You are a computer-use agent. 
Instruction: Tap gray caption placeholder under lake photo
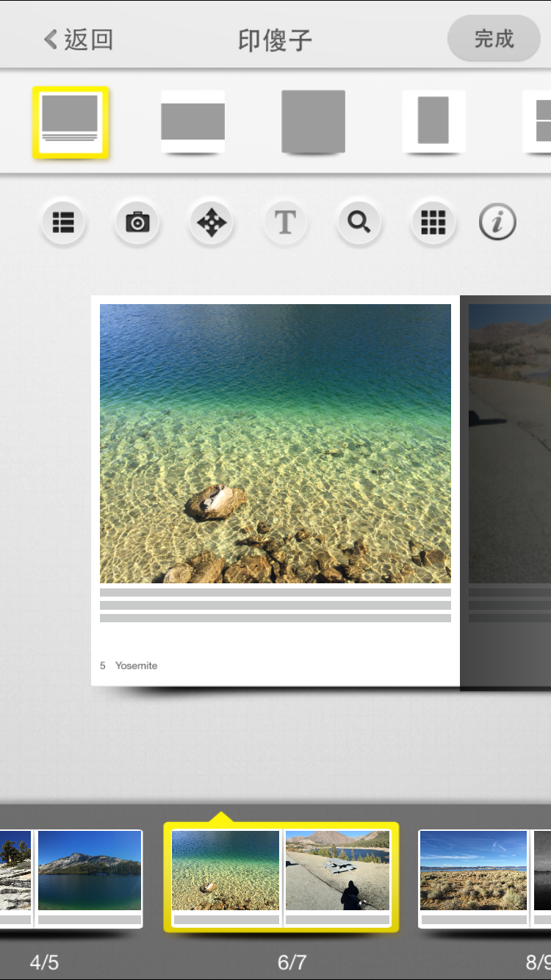[x=275, y=605]
